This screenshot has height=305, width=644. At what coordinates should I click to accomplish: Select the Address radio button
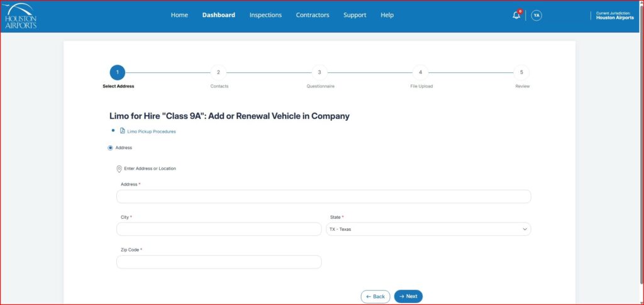(x=111, y=148)
